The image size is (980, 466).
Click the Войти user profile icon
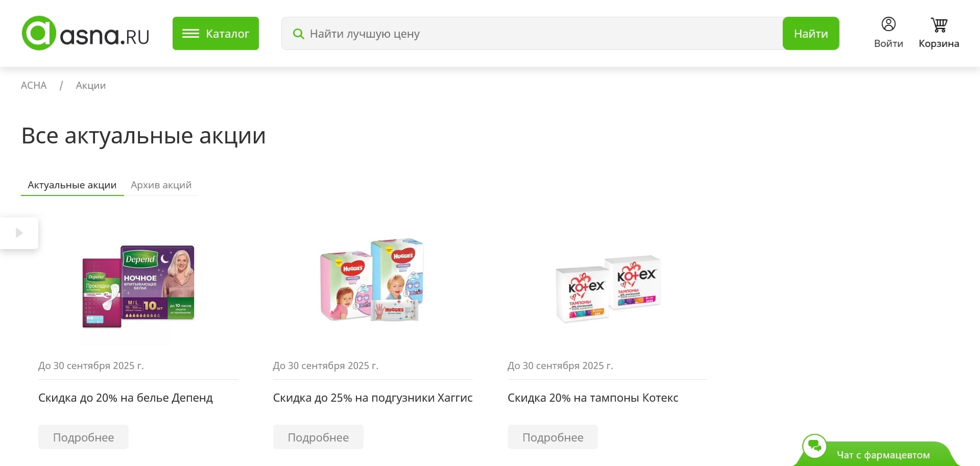click(x=888, y=24)
